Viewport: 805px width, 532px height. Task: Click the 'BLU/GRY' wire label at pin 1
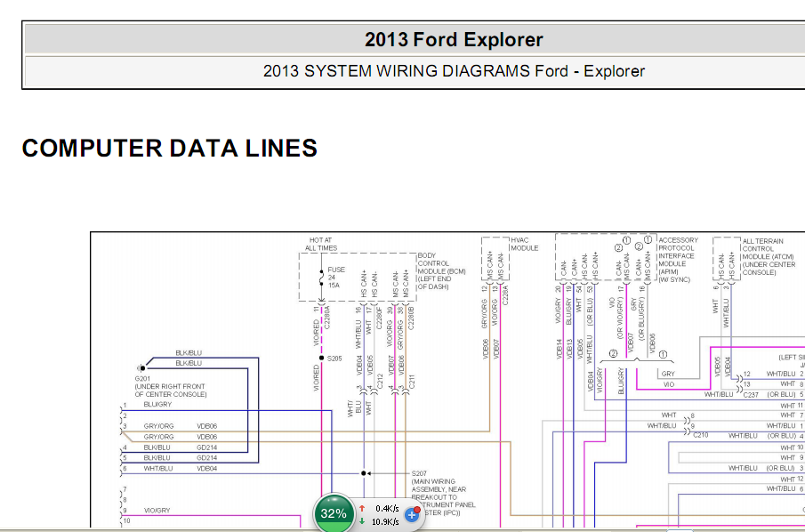point(157,405)
